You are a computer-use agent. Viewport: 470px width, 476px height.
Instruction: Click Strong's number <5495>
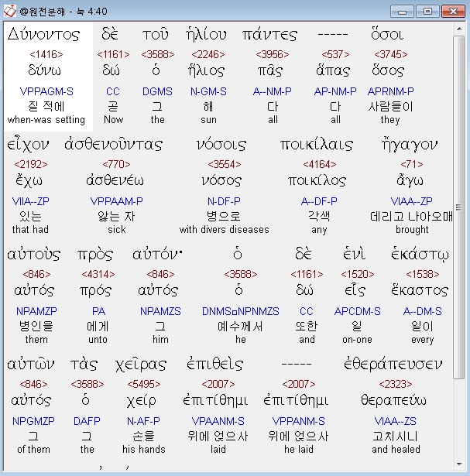coord(143,385)
